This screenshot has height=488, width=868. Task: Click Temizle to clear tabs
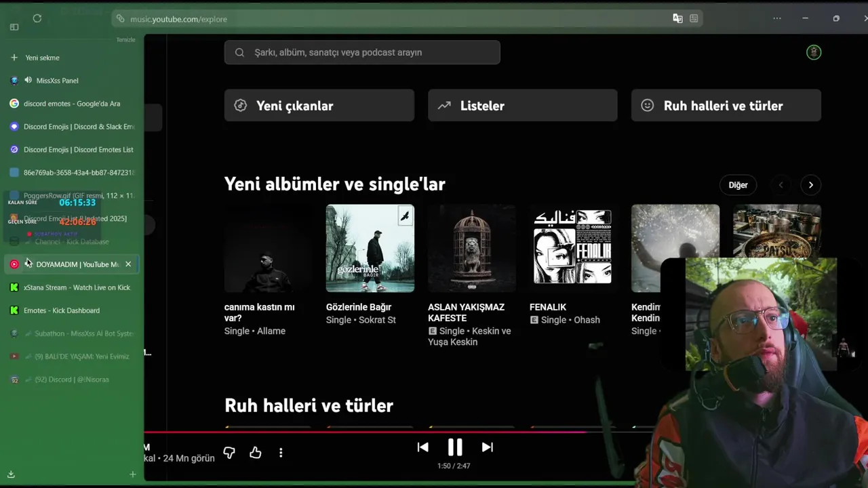coord(126,40)
